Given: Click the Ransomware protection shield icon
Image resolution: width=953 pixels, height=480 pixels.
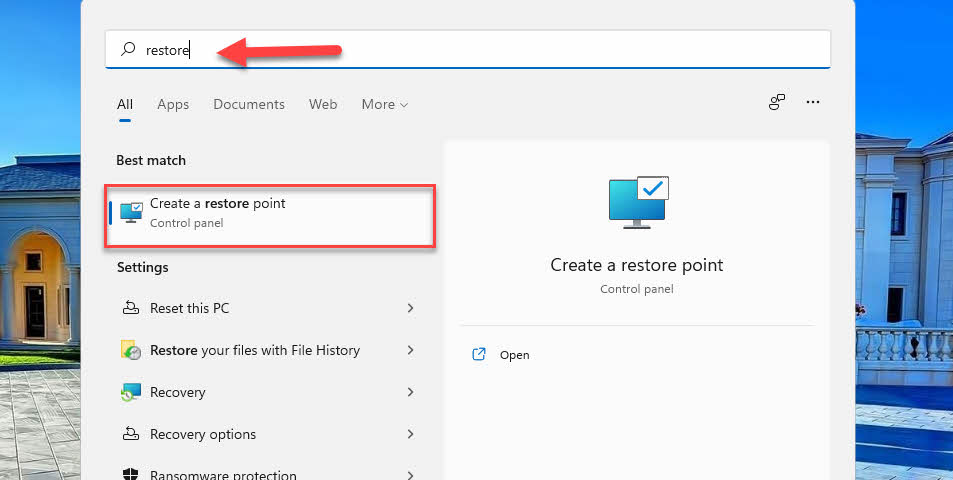Looking at the screenshot, I should 131,474.
